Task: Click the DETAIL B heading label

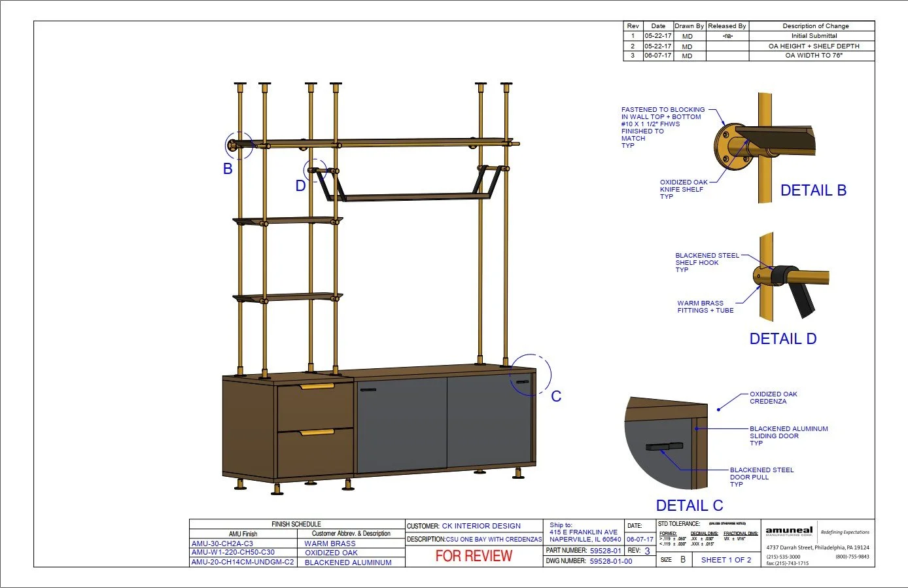Action: pyautogui.click(x=813, y=190)
